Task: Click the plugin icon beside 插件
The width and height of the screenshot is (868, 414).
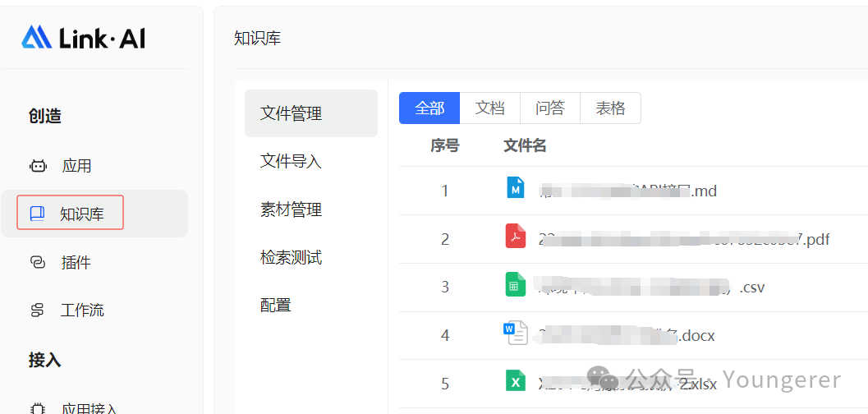Action: (38, 262)
